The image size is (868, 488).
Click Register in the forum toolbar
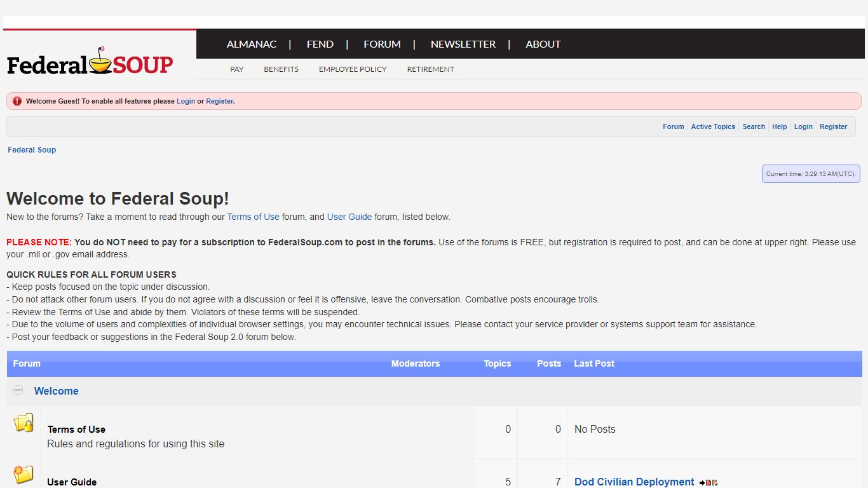[x=834, y=126]
